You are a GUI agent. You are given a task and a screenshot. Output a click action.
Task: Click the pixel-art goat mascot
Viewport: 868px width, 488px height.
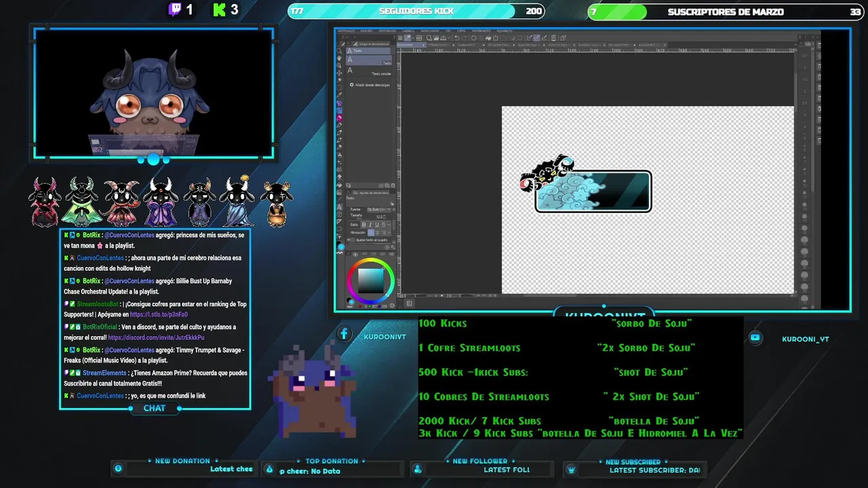click(x=312, y=391)
